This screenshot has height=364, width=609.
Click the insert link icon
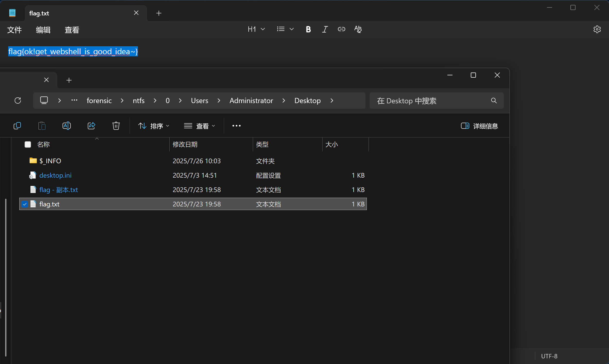pos(341,29)
